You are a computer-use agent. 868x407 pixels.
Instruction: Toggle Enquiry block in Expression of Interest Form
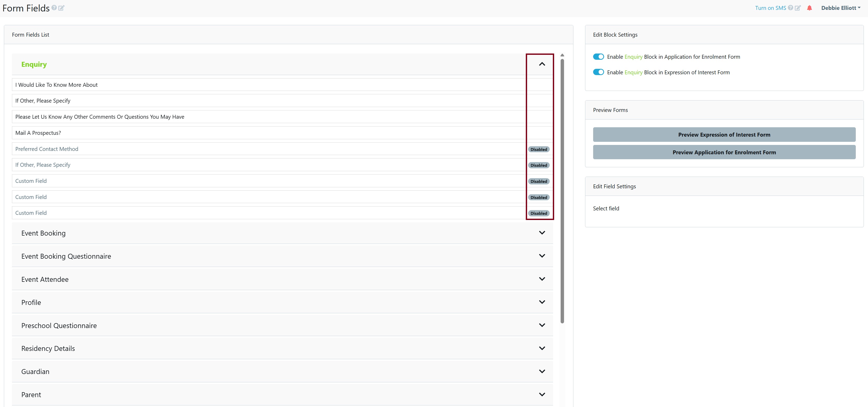click(598, 72)
